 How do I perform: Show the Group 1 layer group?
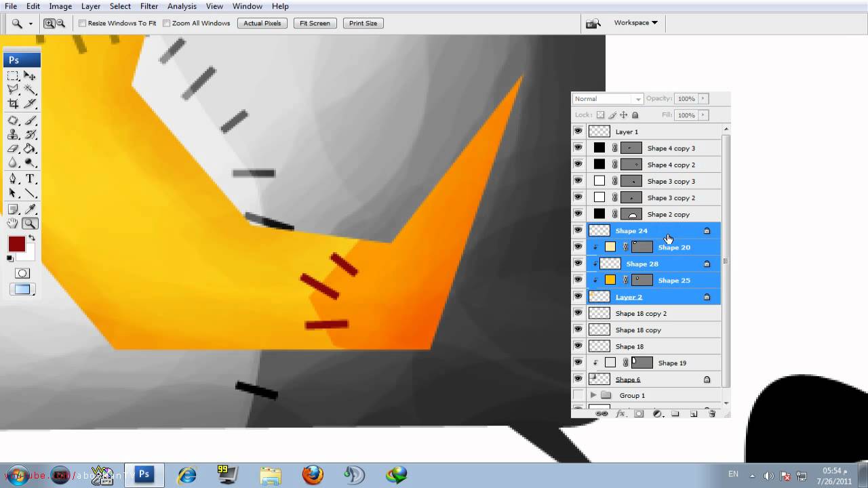578,395
